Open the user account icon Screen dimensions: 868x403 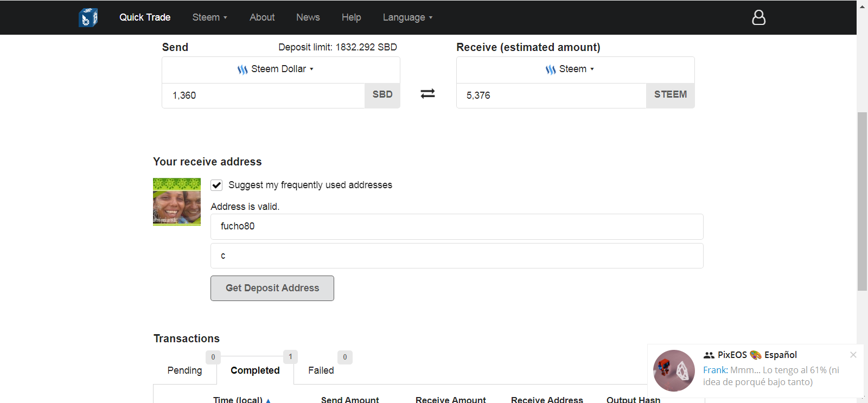click(x=758, y=17)
